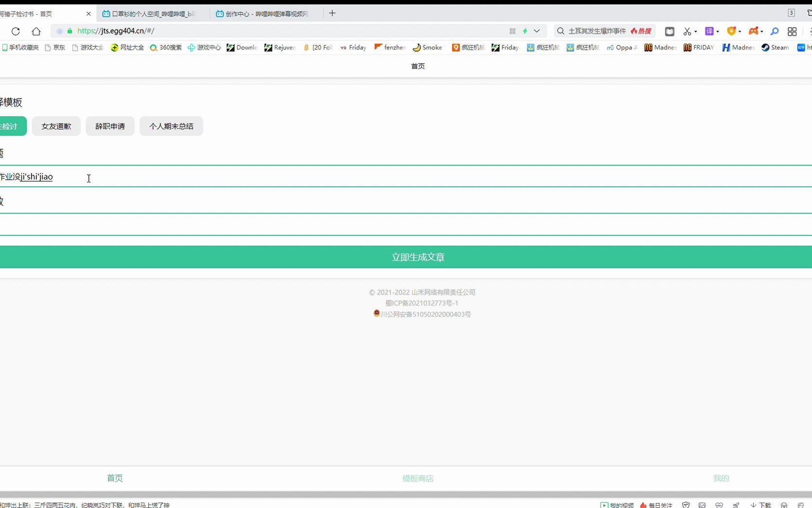This screenshot has width=812, height=508.
Task: Open the shield icon dropdown arrow
Action: click(x=740, y=32)
